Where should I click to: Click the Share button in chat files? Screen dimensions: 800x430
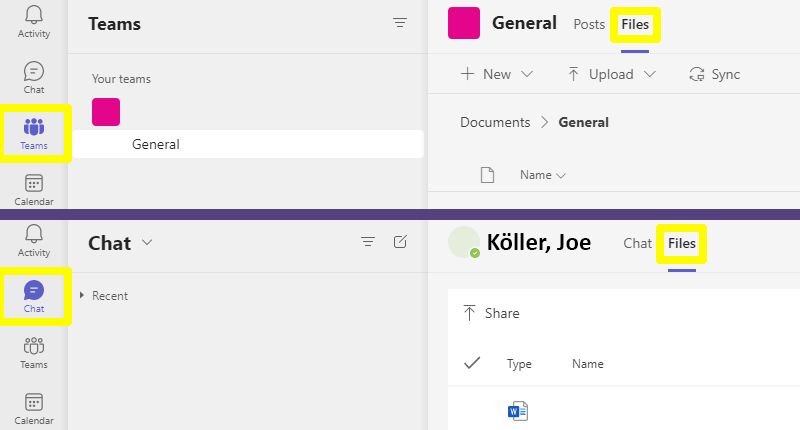click(491, 313)
